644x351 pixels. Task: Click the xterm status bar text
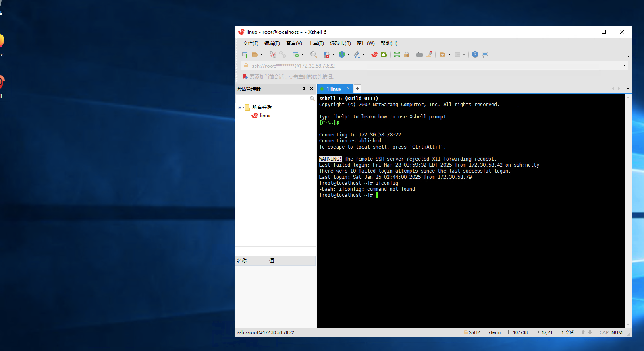click(x=494, y=332)
